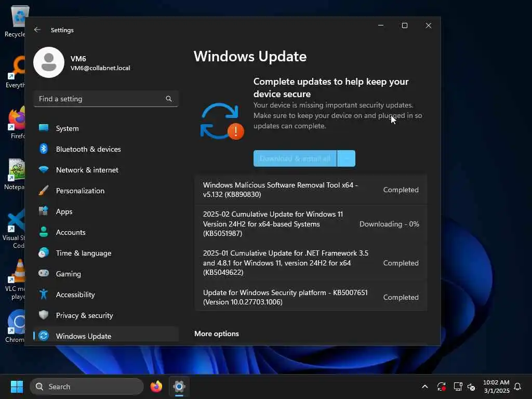Click the Settings gear taskbar icon
The width and height of the screenshot is (532, 399).
[x=179, y=387]
